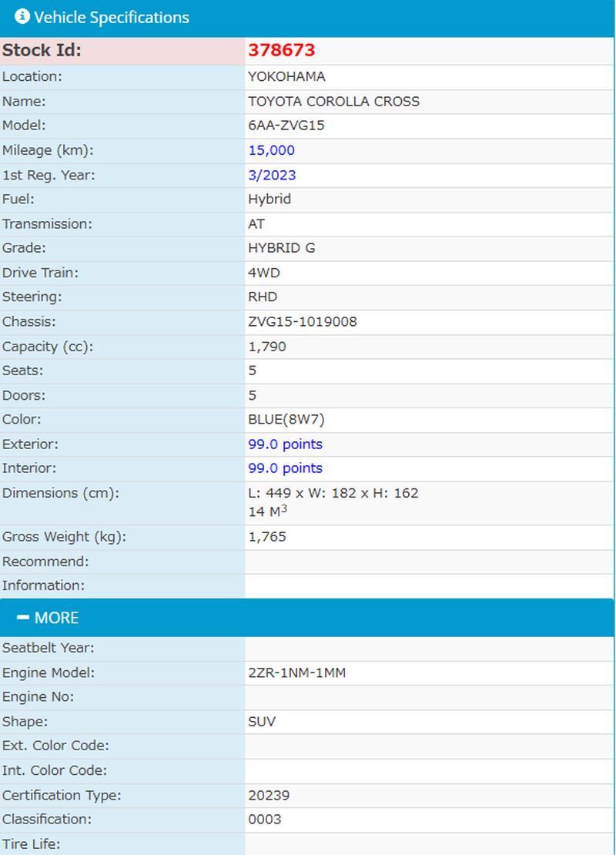Select dimensions L: 449 x W: 182 x H: 162
This screenshot has height=855, width=616.
click(x=333, y=493)
